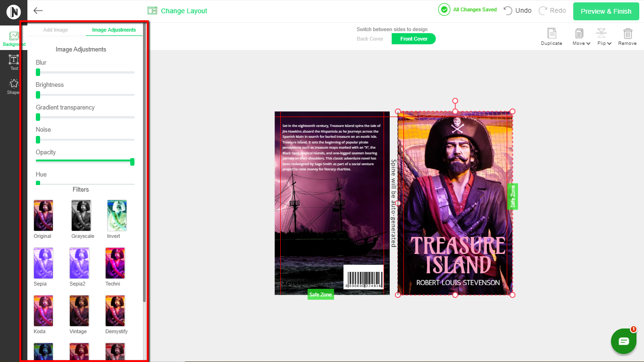
Task: Apply the Grayscale filter thumbnail
Action: 81,215
